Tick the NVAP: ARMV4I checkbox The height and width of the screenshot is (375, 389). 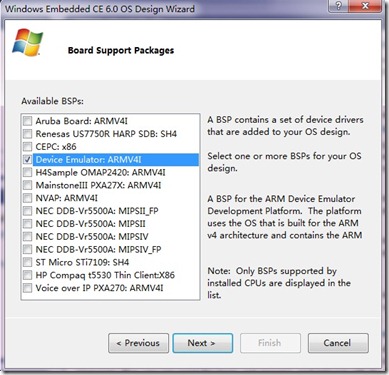coord(28,198)
